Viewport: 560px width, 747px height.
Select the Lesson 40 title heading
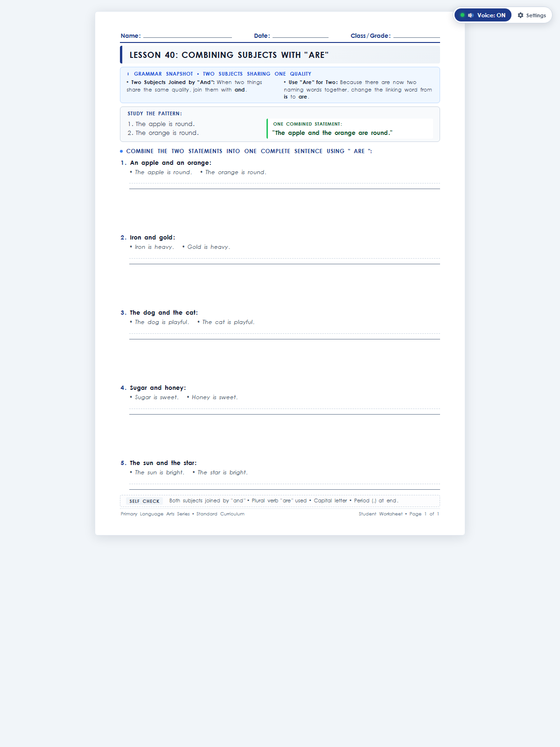point(229,55)
